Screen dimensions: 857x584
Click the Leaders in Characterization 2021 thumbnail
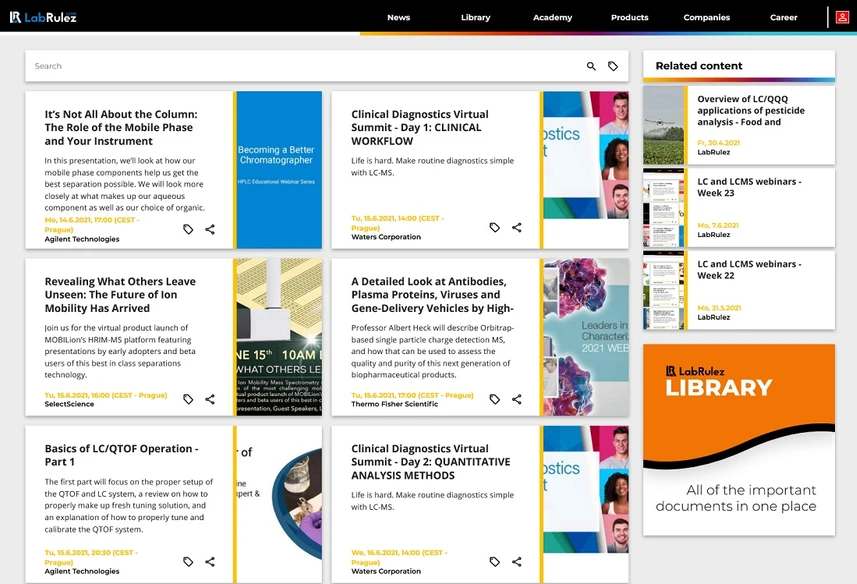pos(586,337)
